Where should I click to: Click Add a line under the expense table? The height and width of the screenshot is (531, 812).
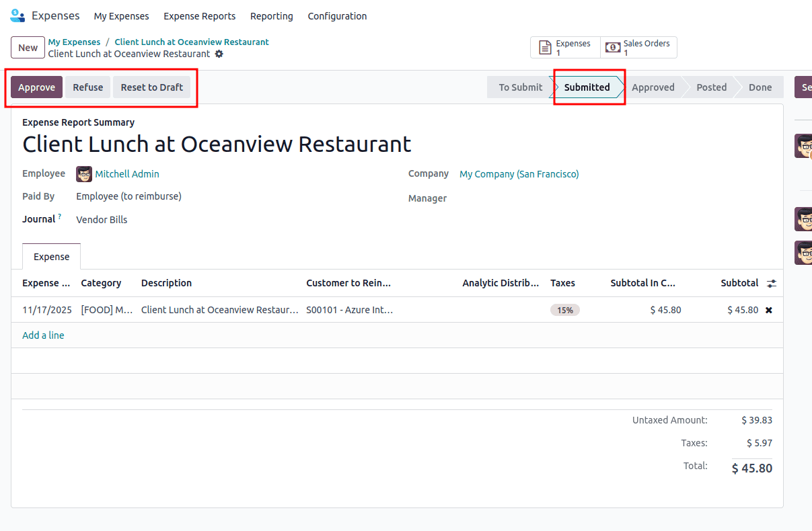[43, 335]
